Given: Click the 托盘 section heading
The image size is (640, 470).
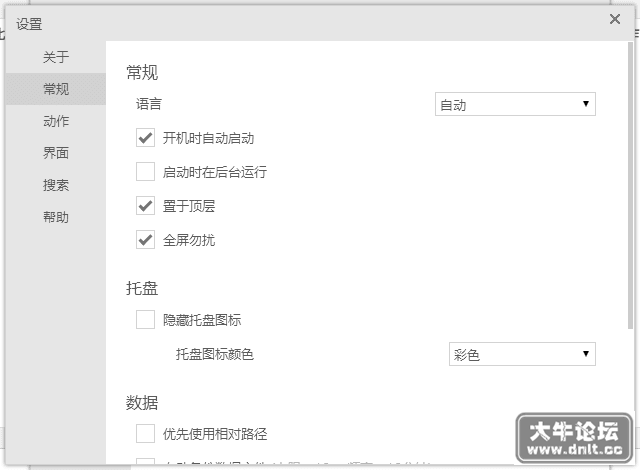Looking at the screenshot, I should (142, 288).
